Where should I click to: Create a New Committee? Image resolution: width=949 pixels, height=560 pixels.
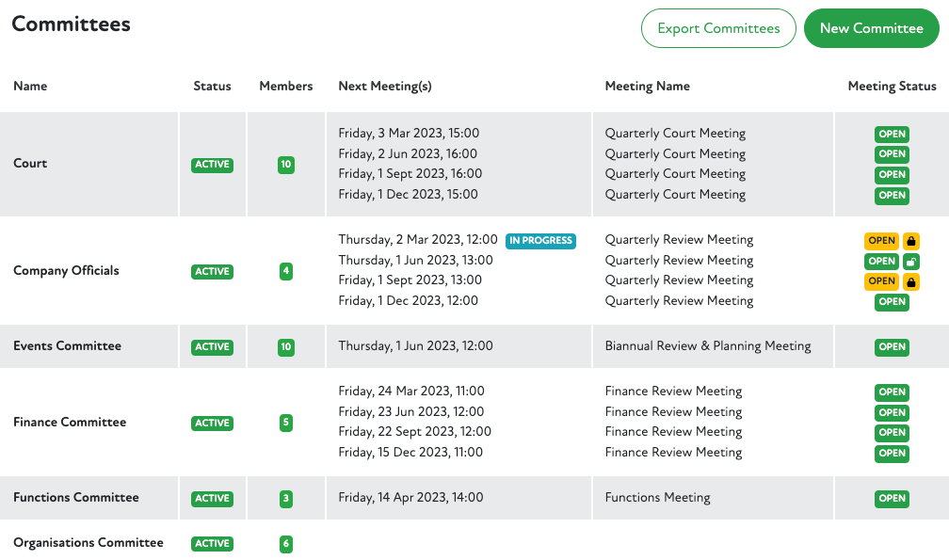coord(871,28)
